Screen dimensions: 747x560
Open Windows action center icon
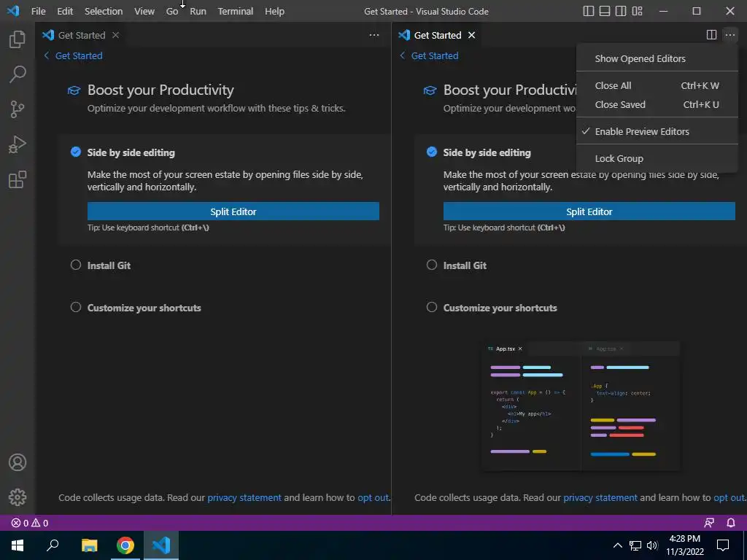(723, 545)
